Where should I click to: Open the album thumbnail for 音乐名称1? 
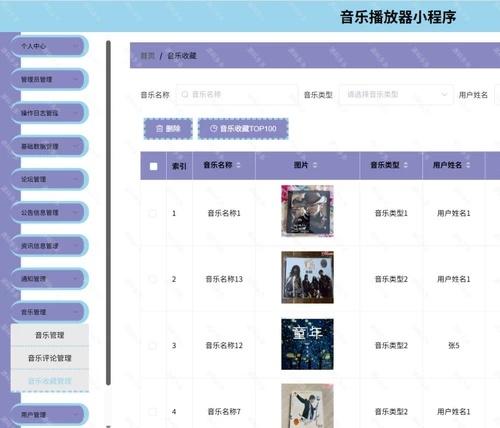[x=307, y=211]
